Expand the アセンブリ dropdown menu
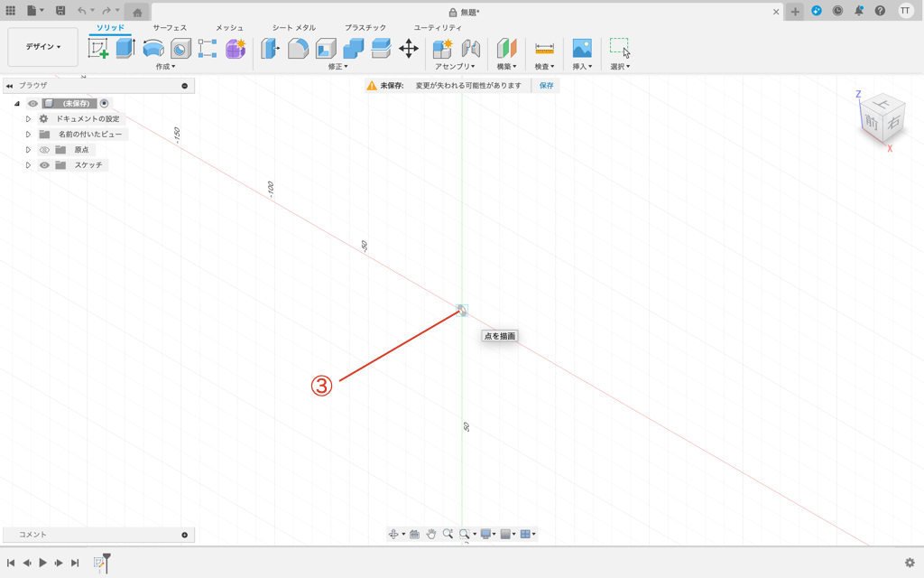The width and height of the screenshot is (924, 578). [x=455, y=67]
